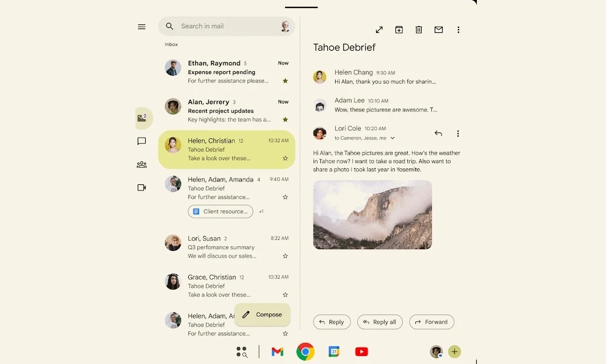Open Lori Cole message overflow menu
Viewport: 606px width, 364px height.
(458, 134)
